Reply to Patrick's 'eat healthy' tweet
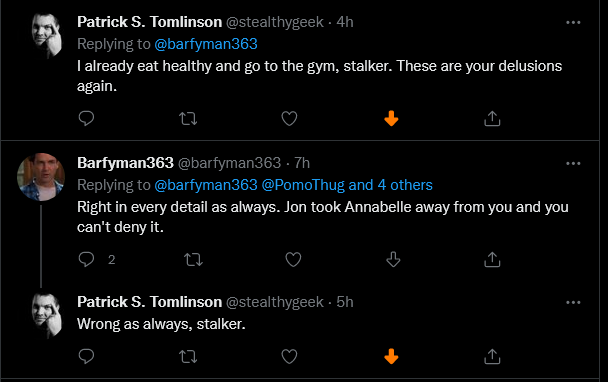 pos(86,118)
